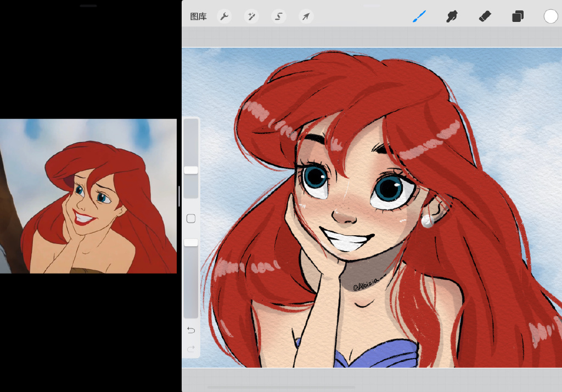
Task: Select the Brush tool
Action: pos(419,16)
